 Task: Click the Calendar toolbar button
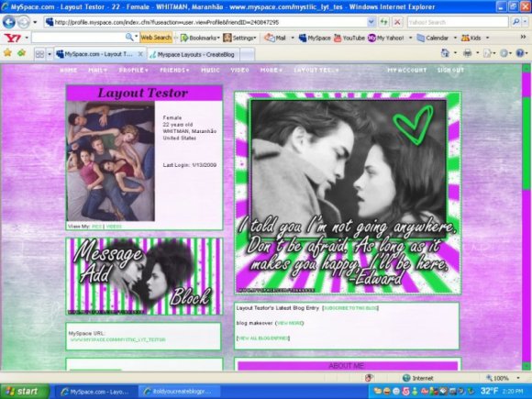(x=433, y=38)
